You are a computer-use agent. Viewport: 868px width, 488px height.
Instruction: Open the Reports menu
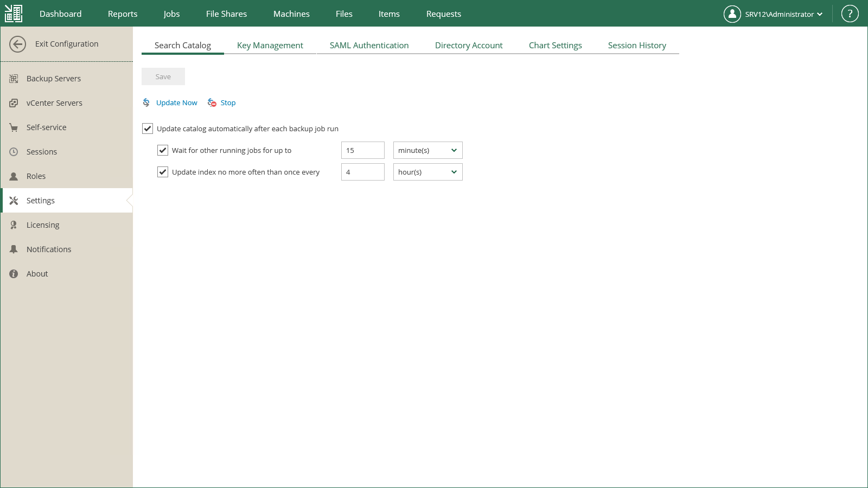click(x=123, y=14)
